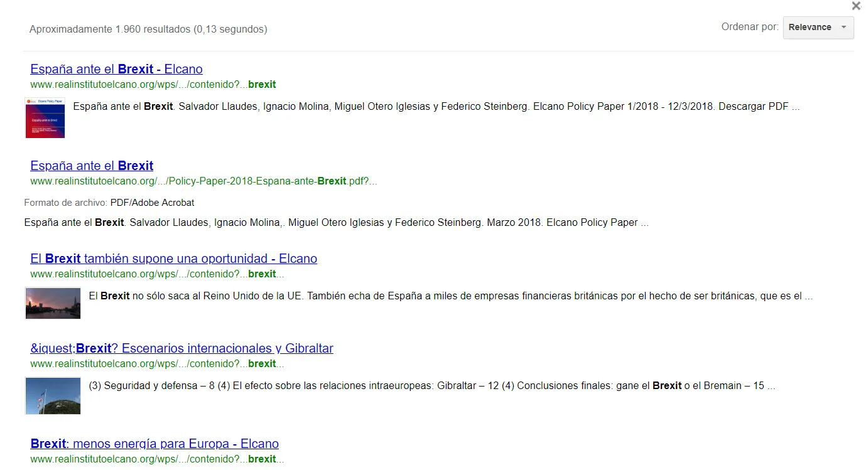This screenshot has height=470, width=868.
Task: Open 'Brexit: menos energía para Europa' link
Action: pyautogui.click(x=155, y=444)
